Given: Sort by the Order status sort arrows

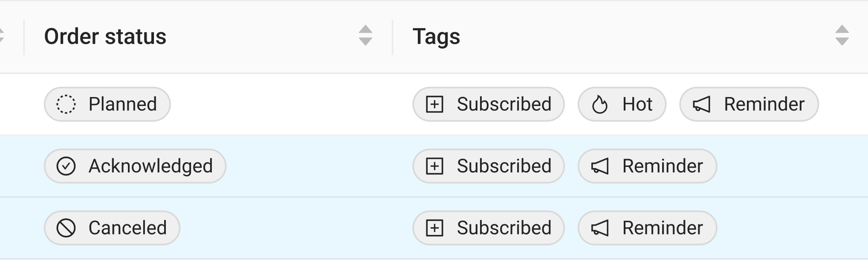Looking at the screenshot, I should click(x=365, y=35).
